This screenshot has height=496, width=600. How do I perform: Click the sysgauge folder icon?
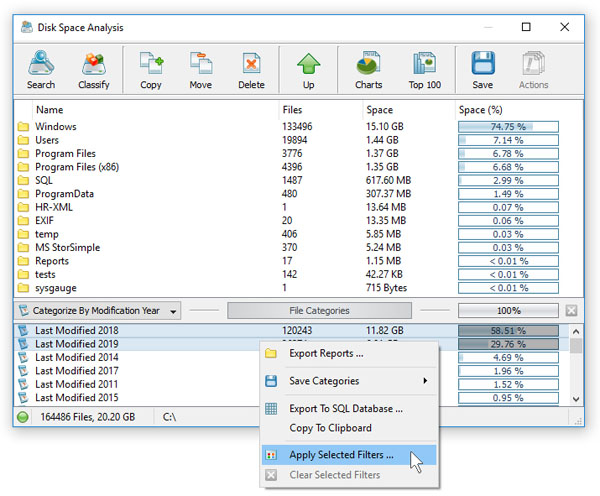tap(23, 288)
